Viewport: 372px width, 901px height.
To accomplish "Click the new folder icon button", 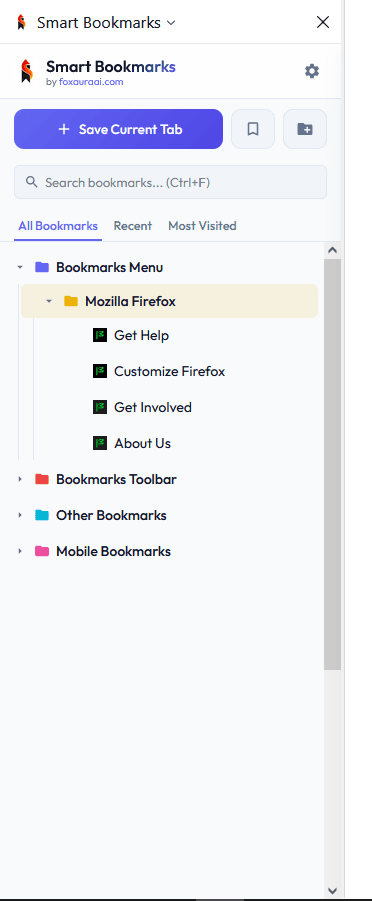I will [305, 129].
